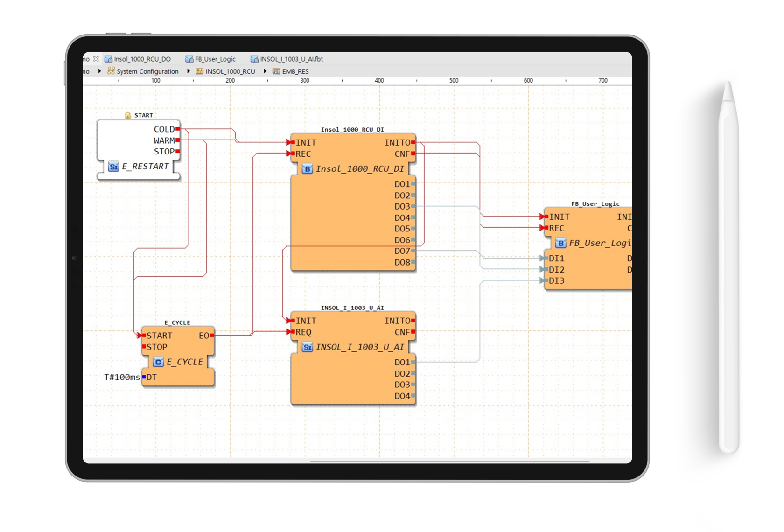
Task: Click the EMB_RES breadcrumb resource icon
Action: (x=276, y=71)
